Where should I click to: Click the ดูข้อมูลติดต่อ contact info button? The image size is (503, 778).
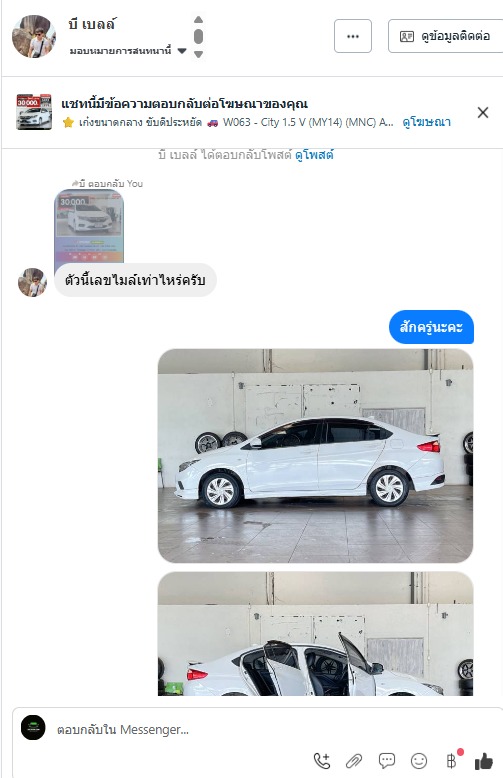point(445,36)
